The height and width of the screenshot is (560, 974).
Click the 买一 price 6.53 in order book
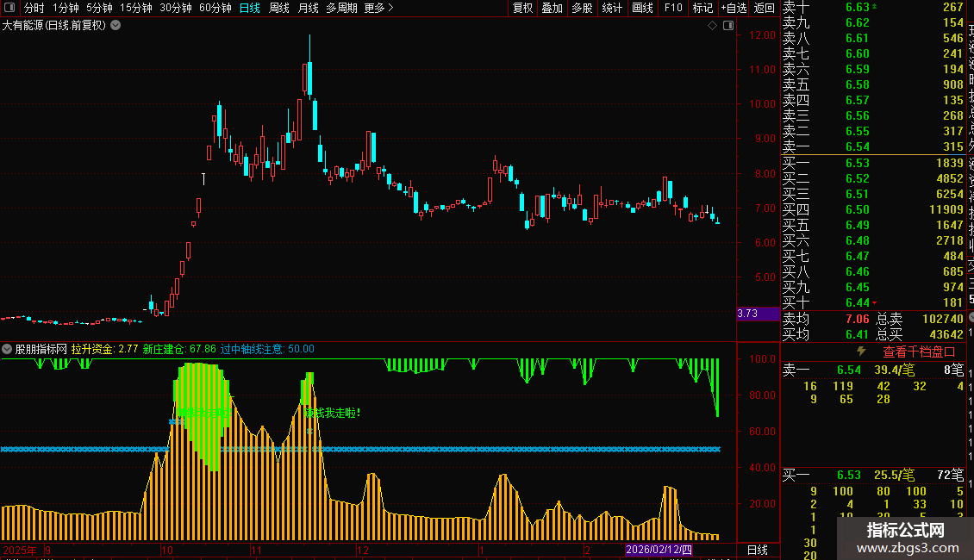(x=858, y=163)
